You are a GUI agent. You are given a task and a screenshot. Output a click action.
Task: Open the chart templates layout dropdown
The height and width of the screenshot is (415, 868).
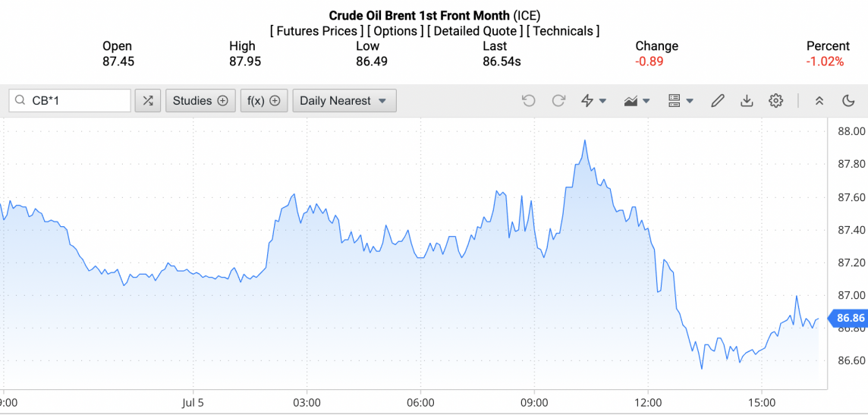tap(681, 100)
